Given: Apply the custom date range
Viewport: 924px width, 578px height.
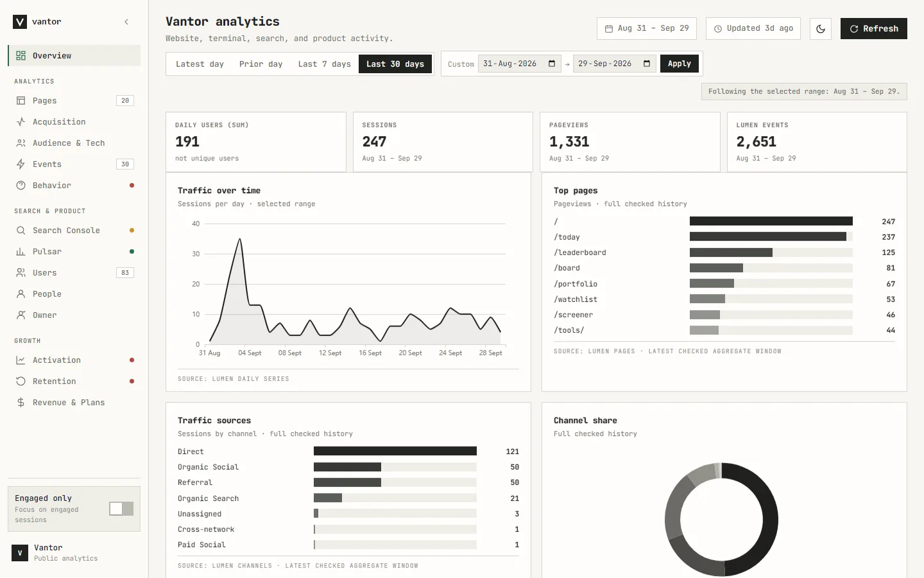Looking at the screenshot, I should click(680, 64).
